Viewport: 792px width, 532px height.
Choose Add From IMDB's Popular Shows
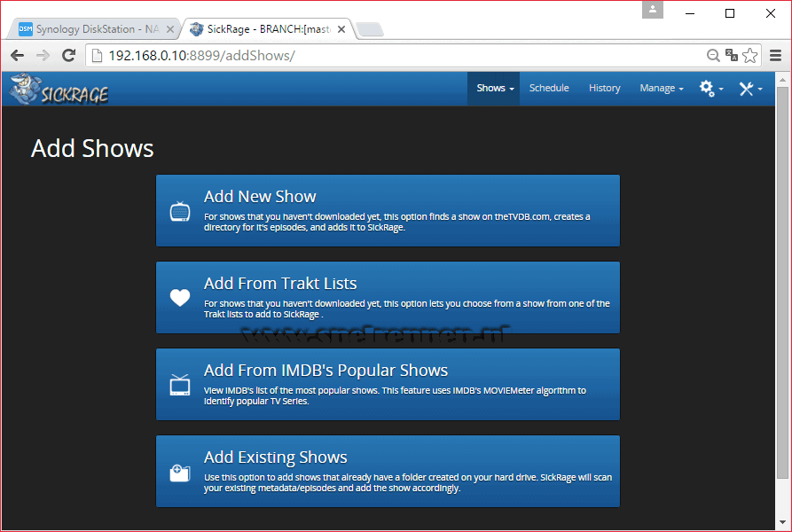388,384
